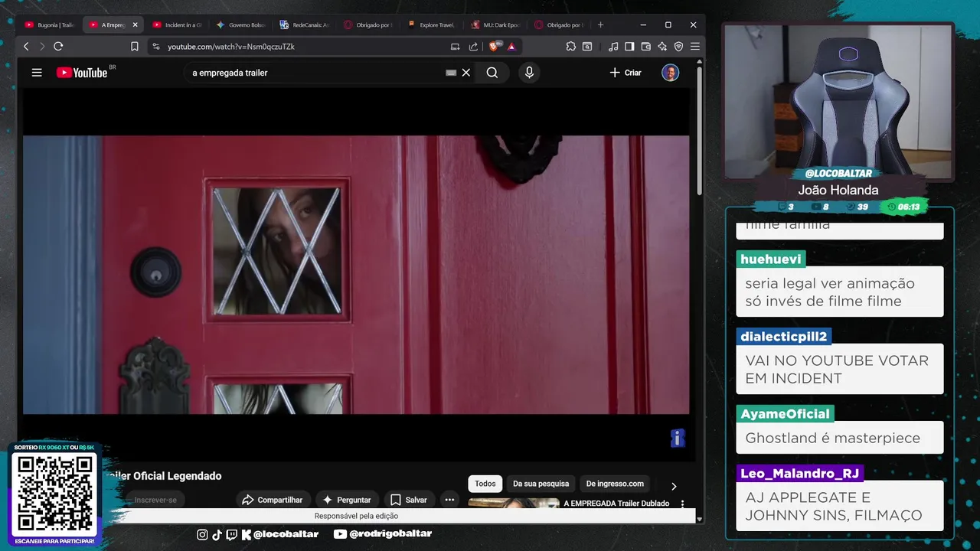Expand more filter chips with right arrow
The image size is (980, 551).
pyautogui.click(x=674, y=486)
